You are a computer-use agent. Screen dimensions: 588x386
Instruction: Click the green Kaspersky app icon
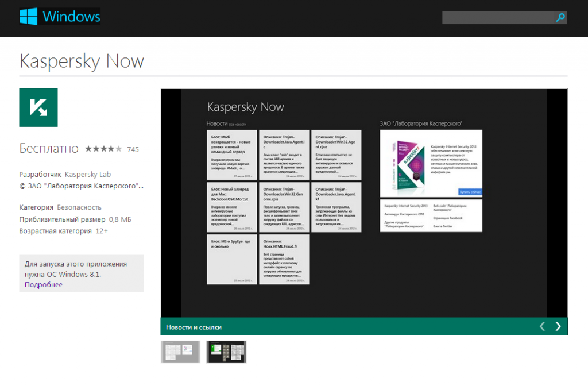pyautogui.click(x=38, y=107)
